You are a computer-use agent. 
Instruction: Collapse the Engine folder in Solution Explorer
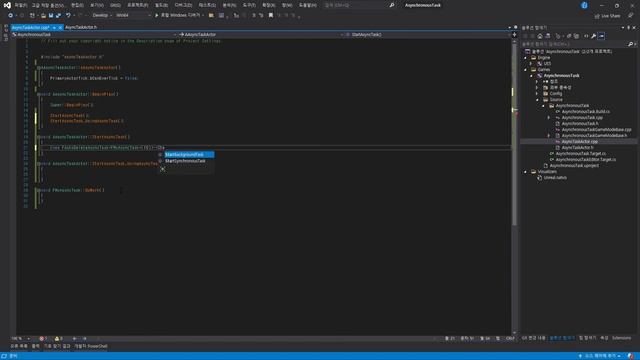tap(526, 58)
